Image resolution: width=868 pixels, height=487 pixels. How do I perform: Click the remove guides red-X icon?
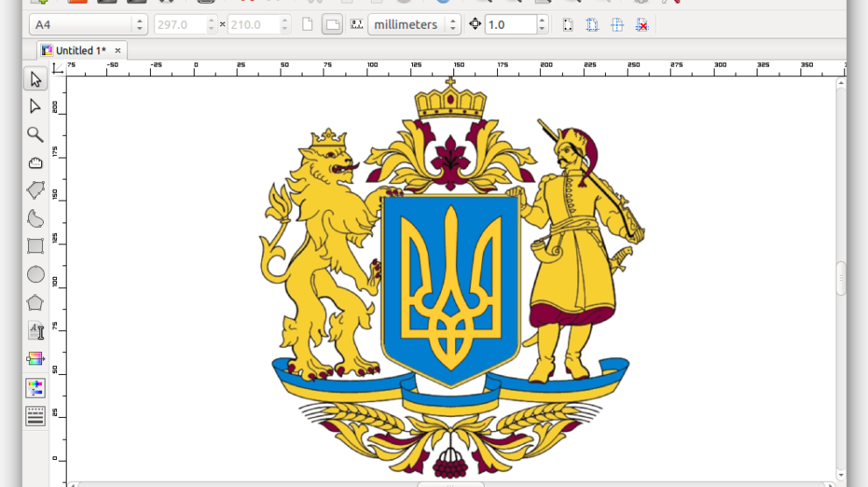coord(642,25)
